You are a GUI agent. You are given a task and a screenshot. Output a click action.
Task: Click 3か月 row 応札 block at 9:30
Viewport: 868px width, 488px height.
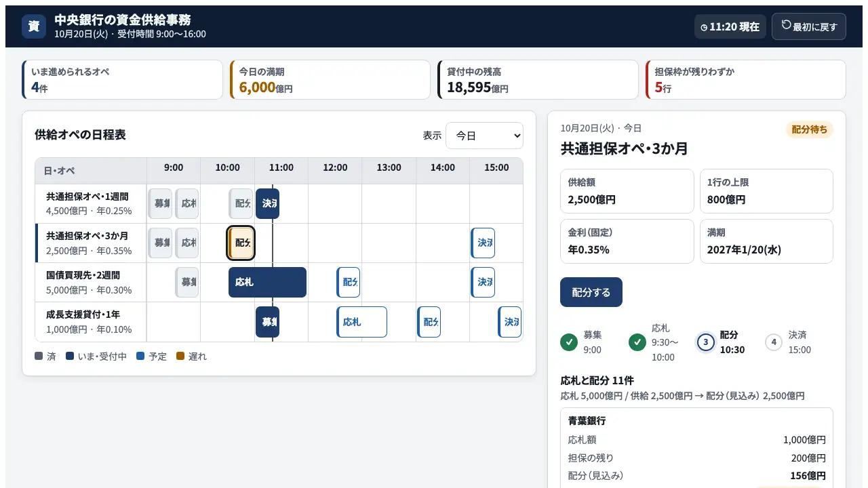pos(187,243)
